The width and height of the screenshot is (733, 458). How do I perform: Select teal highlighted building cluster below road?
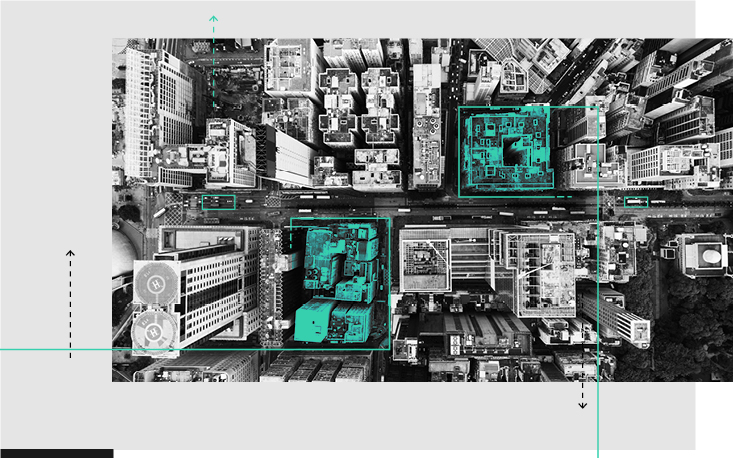[x=340, y=283]
